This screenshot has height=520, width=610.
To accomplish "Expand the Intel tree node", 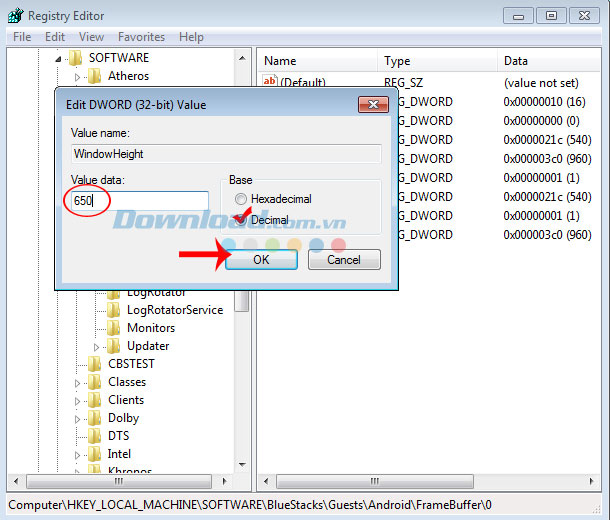I will pos(77,455).
